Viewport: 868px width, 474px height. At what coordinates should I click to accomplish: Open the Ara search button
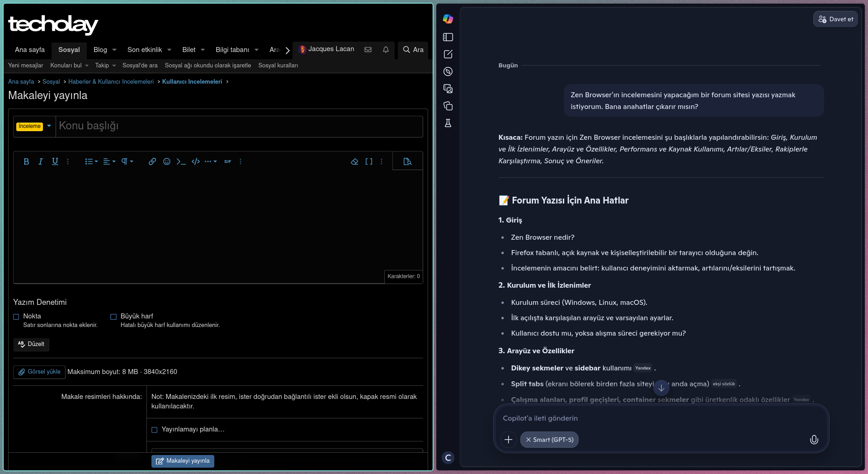tap(413, 50)
